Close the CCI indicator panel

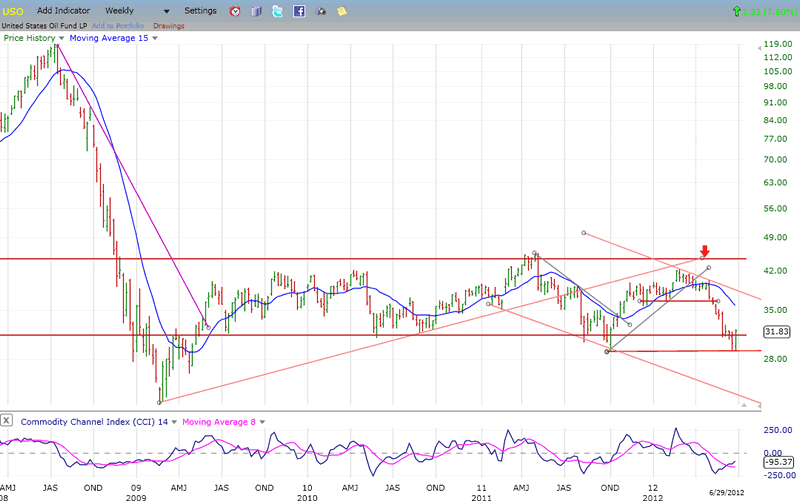coord(7,421)
